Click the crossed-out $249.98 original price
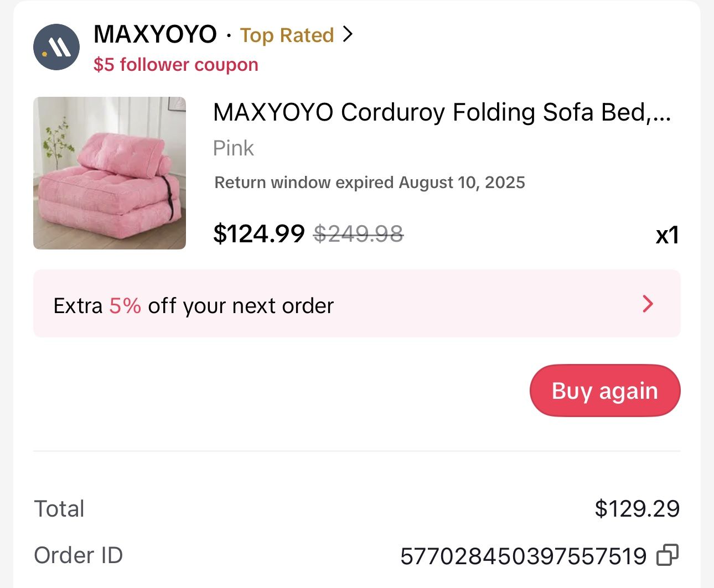This screenshot has height=588, width=714. (359, 234)
